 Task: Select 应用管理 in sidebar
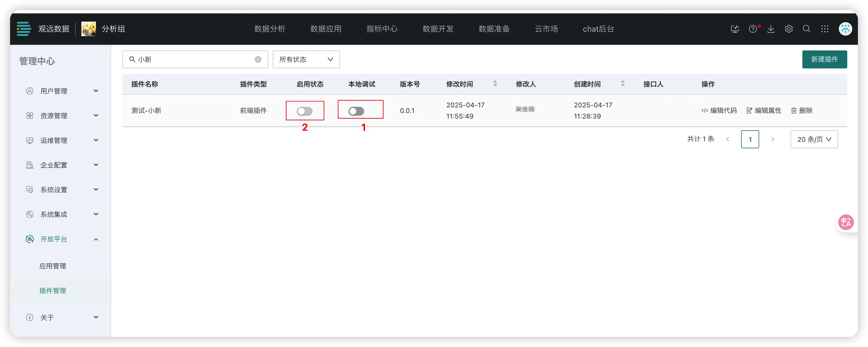pos(52,266)
